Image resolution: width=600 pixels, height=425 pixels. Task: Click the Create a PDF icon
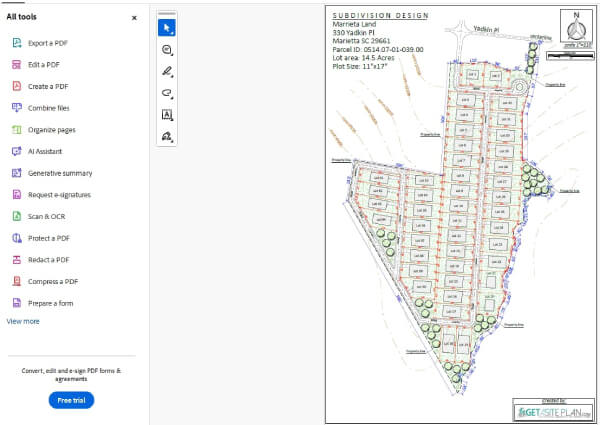coord(17,86)
